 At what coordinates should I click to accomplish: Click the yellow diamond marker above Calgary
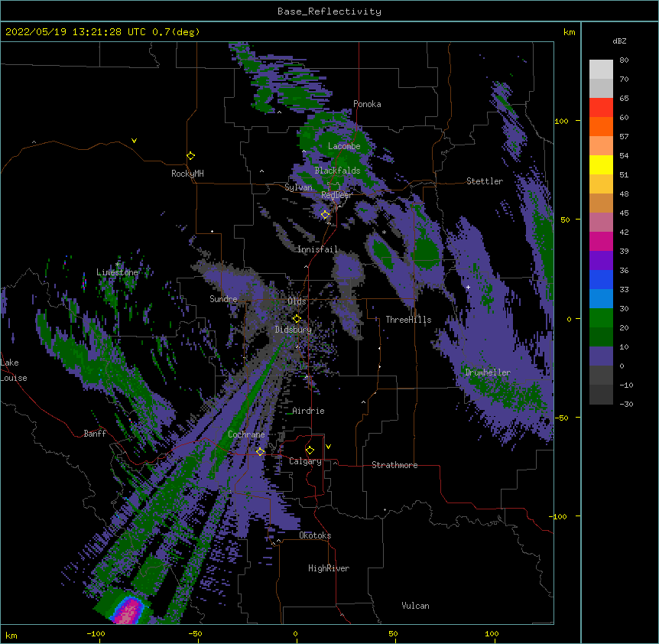pyautogui.click(x=310, y=450)
